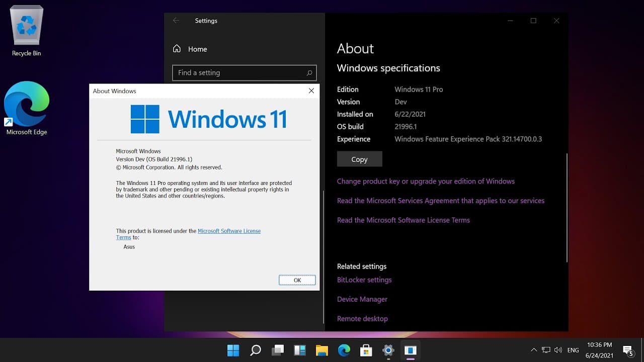The image size is (644, 362).
Task: Open the Start menu on the taskbar
Action: (x=233, y=350)
